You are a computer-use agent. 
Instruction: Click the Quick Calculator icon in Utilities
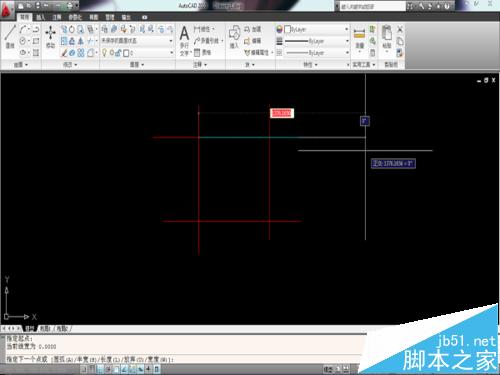(x=373, y=53)
